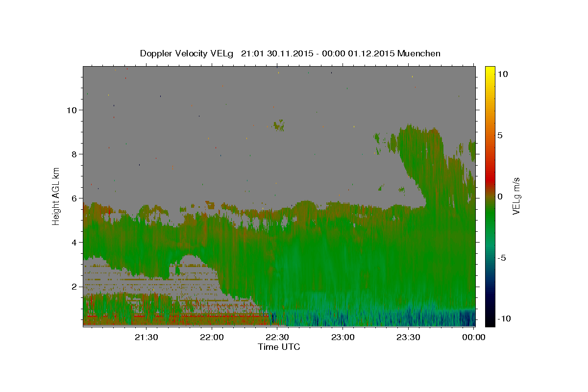This screenshot has width=588, height=392.
Task: Click the colorbar value 10
Action: 502,74
